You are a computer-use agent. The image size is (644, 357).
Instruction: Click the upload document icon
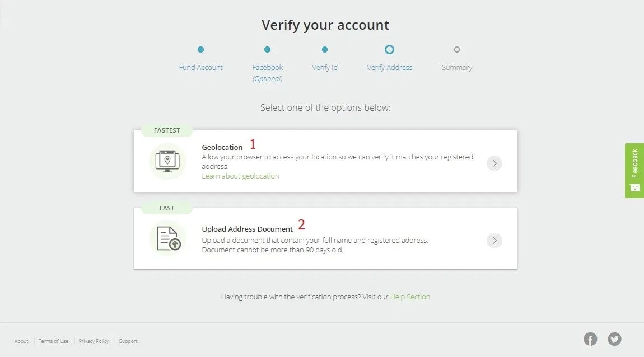[169, 238]
